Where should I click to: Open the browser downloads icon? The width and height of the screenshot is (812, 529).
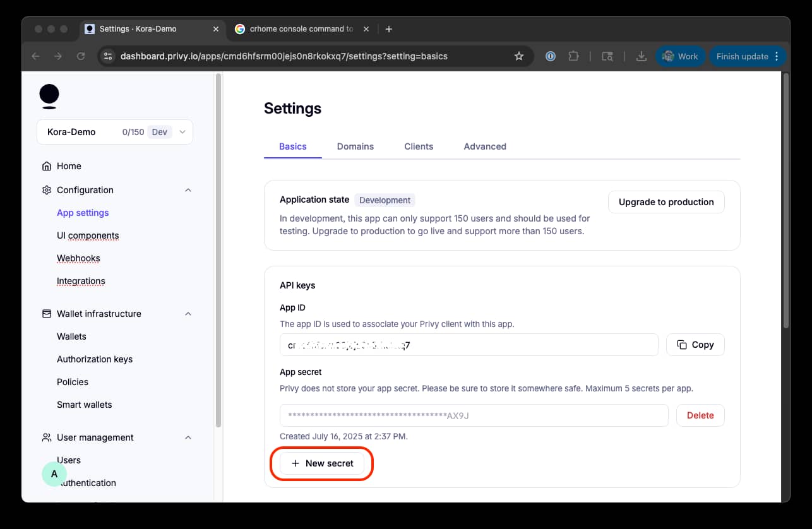tap(641, 56)
